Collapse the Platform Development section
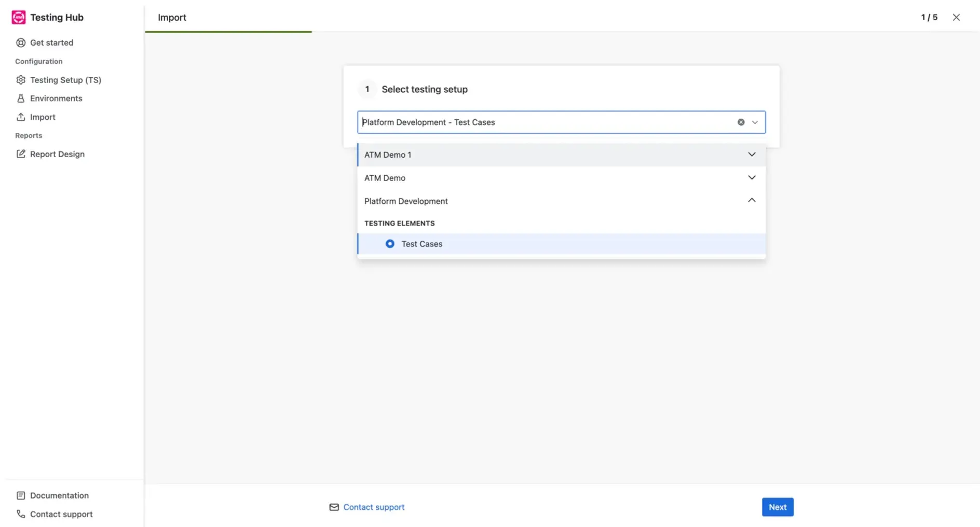 click(x=751, y=200)
